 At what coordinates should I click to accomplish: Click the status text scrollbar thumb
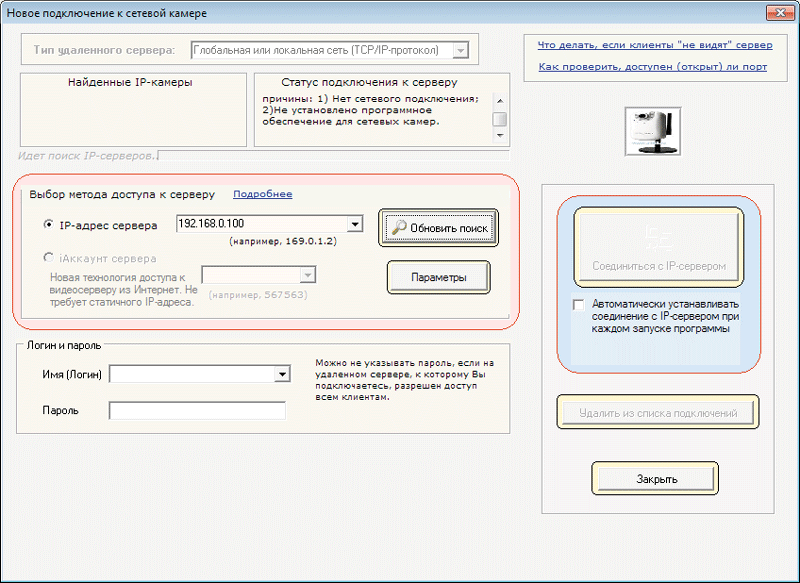(x=500, y=119)
